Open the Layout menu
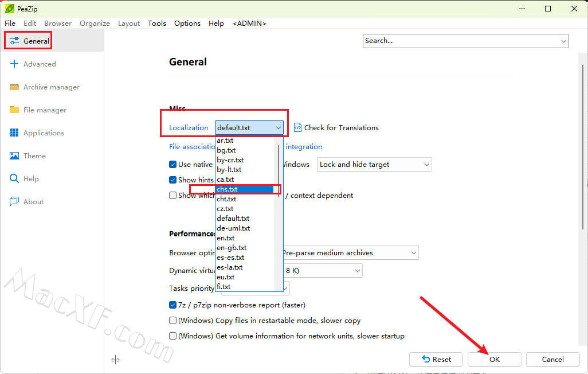This screenshot has width=588, height=374. [x=129, y=24]
